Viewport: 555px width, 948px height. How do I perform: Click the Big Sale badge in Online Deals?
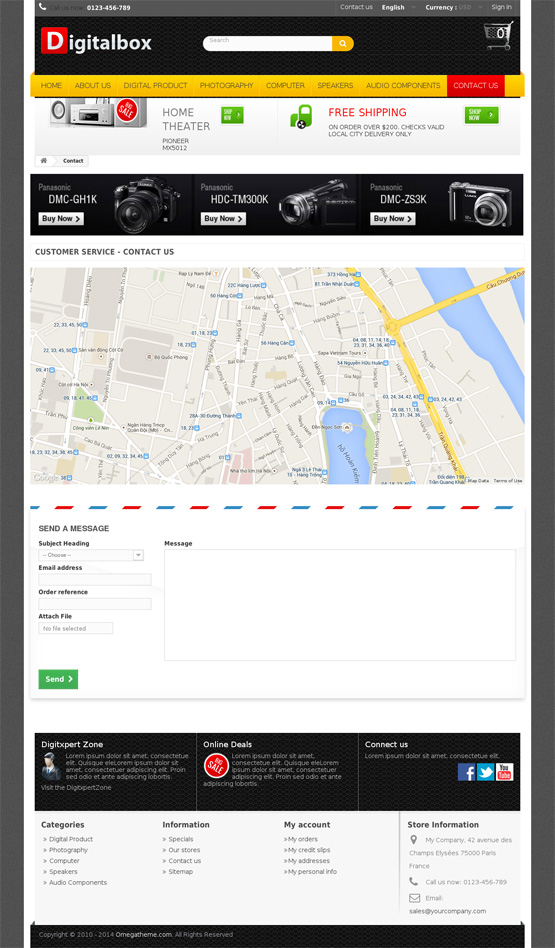216,766
